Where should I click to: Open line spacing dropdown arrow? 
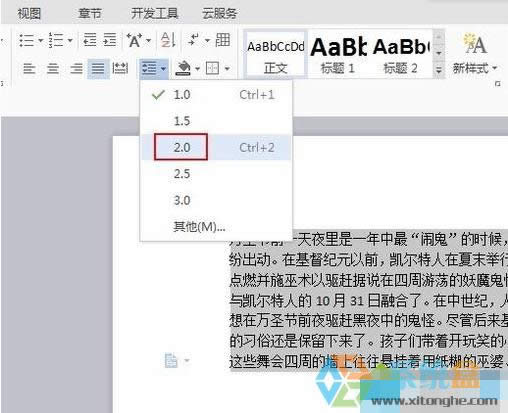click(x=163, y=69)
